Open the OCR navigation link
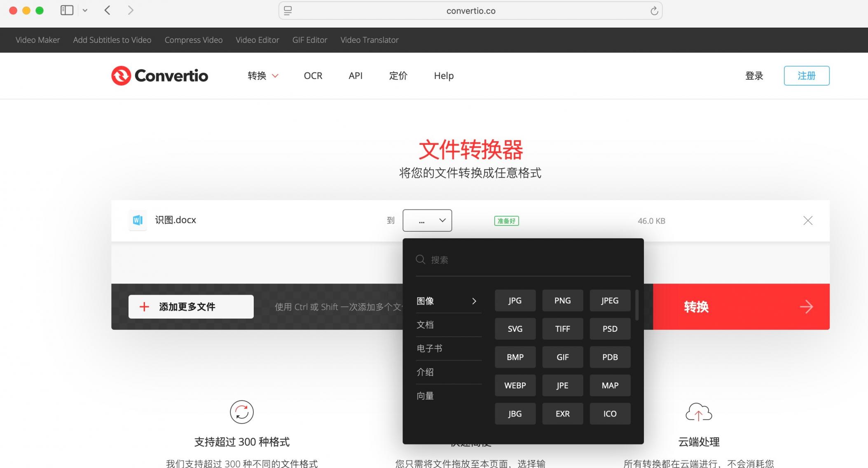This screenshot has height=468, width=868. 313,76
